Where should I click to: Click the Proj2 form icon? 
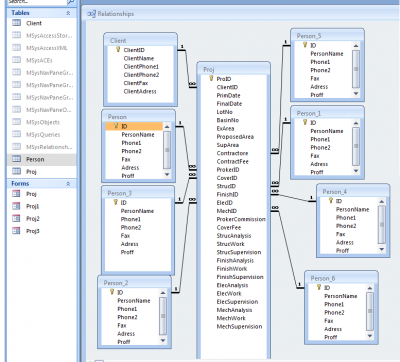tap(16, 218)
